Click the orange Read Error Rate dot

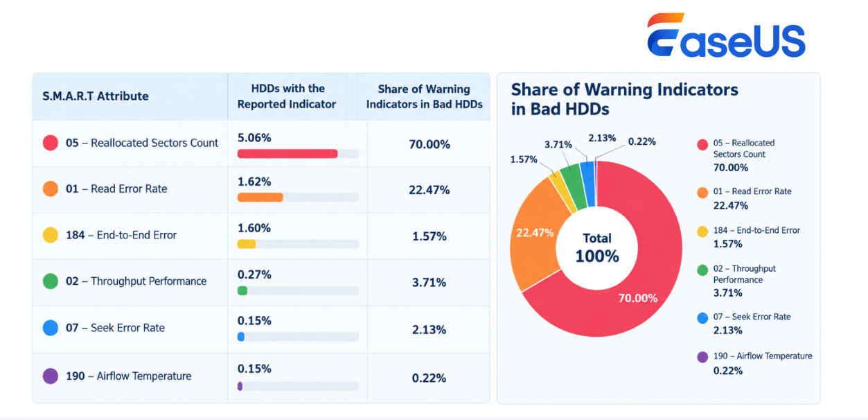pyautogui.click(x=51, y=189)
